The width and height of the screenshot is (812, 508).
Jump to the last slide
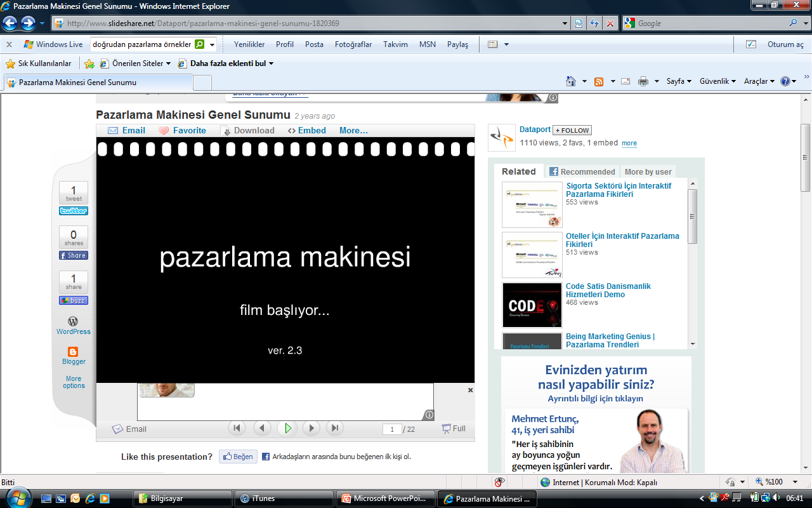click(x=335, y=428)
